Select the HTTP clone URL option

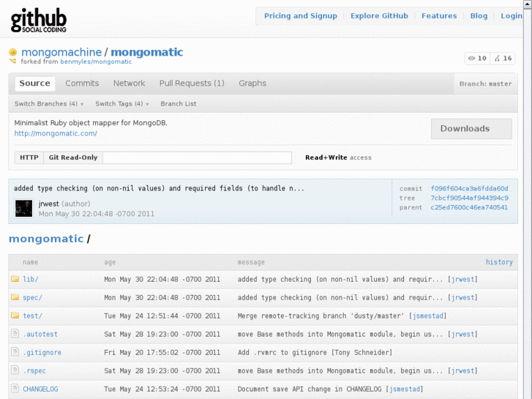[x=29, y=157]
